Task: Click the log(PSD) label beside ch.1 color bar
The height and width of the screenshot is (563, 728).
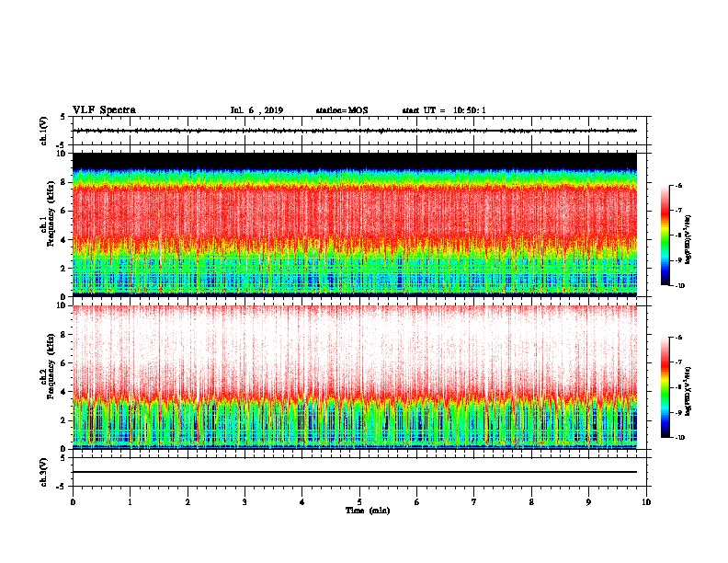Action: (688, 240)
